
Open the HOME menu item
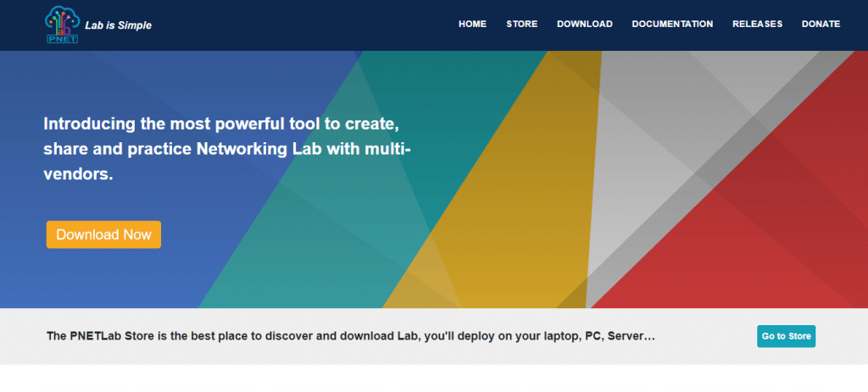pyautogui.click(x=472, y=25)
